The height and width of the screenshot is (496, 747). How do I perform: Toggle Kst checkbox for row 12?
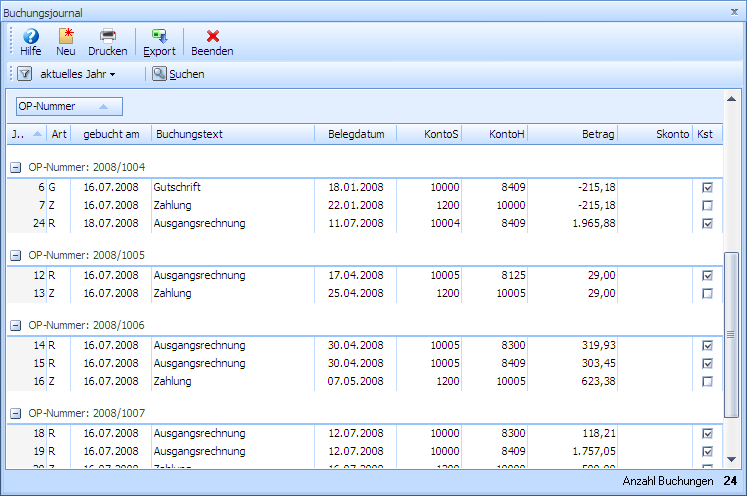(x=707, y=275)
